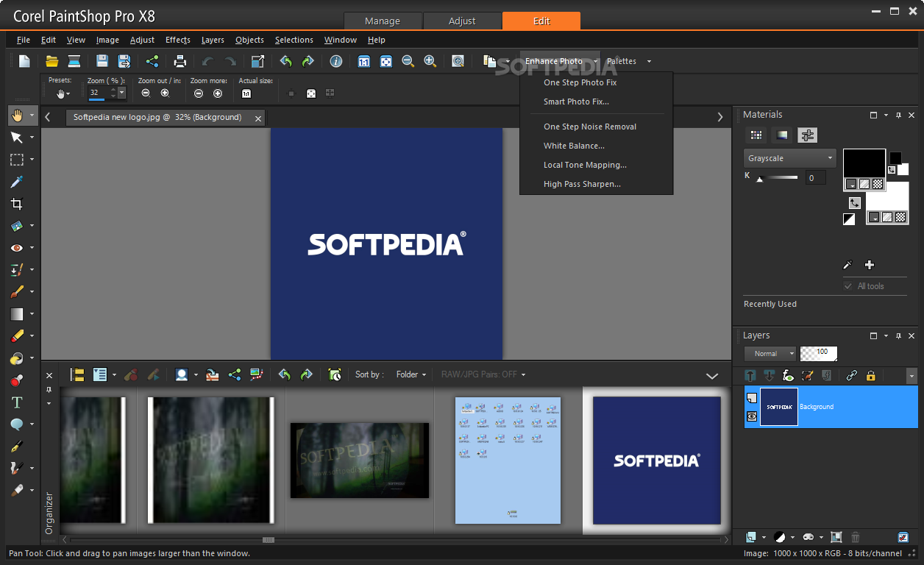924x565 pixels.
Task: Click the Add to palette plus icon
Action: [869, 265]
